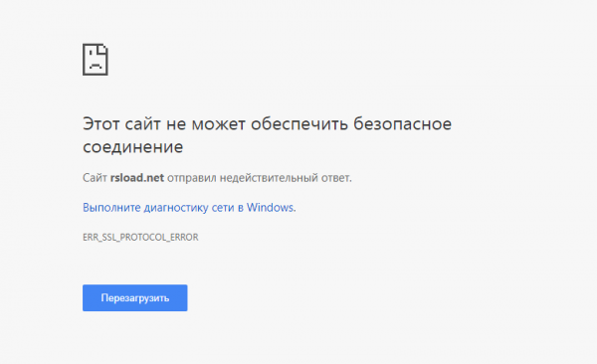Click the word безопасное in the heading
Viewport: 597px width, 364px height.
click(x=402, y=124)
